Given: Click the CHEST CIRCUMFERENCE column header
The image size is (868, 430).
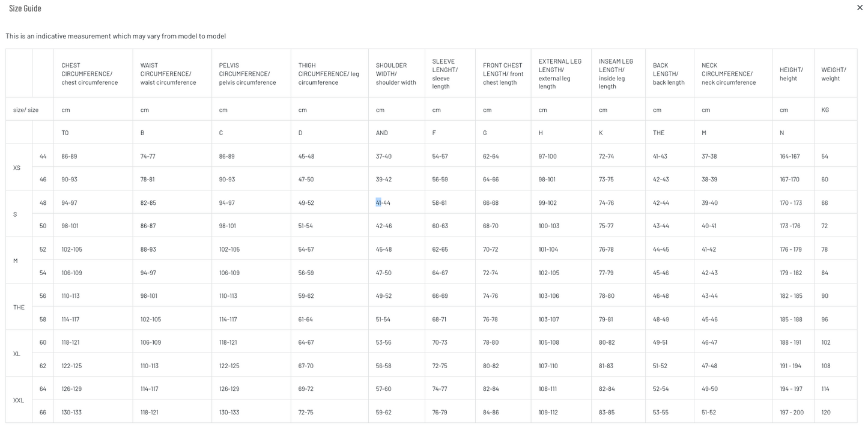Looking at the screenshot, I should 90,74.
